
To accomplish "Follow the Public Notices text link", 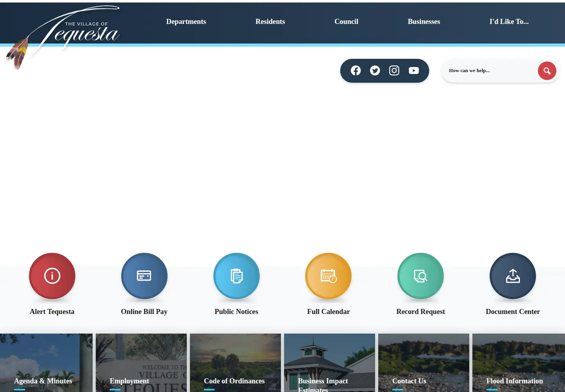I will 237,312.
